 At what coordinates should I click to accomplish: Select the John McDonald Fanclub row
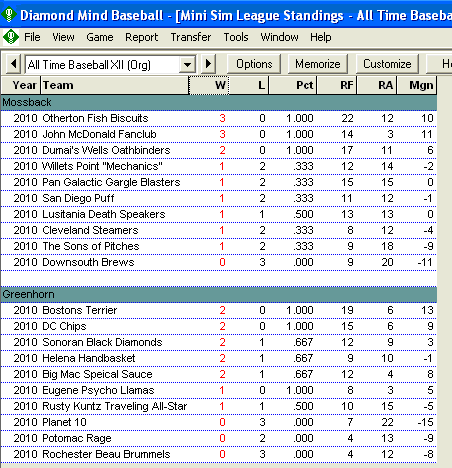pyautogui.click(x=219, y=134)
